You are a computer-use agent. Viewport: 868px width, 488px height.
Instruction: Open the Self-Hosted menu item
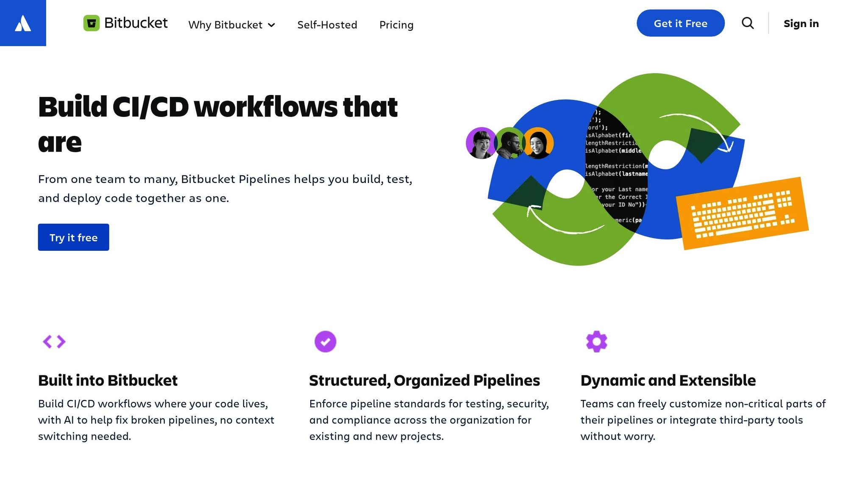pyautogui.click(x=327, y=25)
